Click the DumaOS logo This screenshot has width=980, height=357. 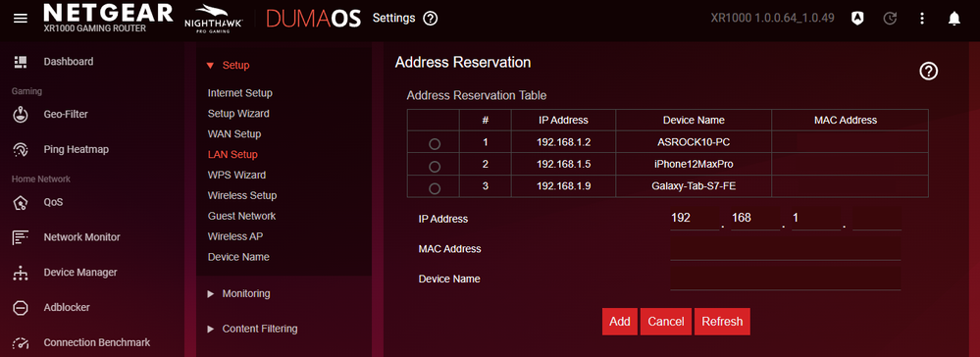(314, 19)
